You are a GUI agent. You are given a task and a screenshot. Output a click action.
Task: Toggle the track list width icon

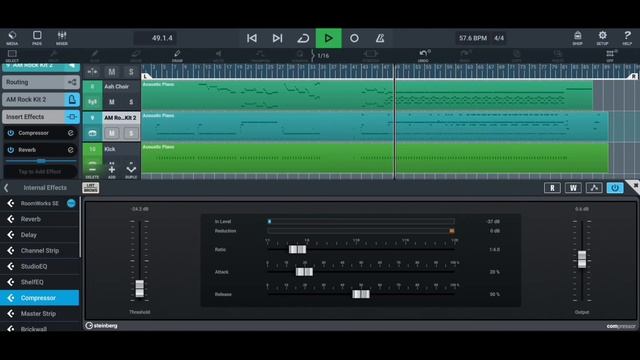93,72
